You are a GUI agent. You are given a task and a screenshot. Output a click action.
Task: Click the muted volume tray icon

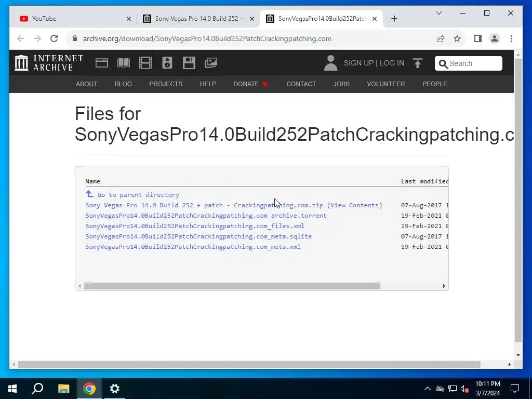click(x=465, y=389)
